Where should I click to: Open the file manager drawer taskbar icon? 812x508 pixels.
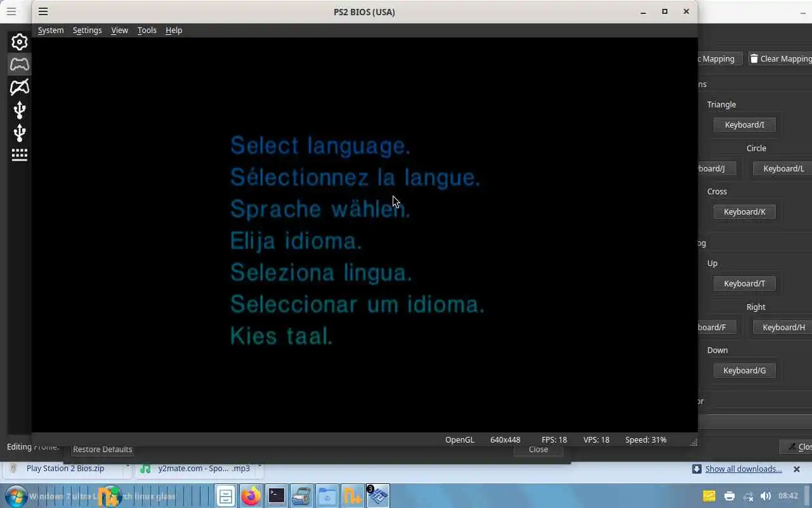226,496
